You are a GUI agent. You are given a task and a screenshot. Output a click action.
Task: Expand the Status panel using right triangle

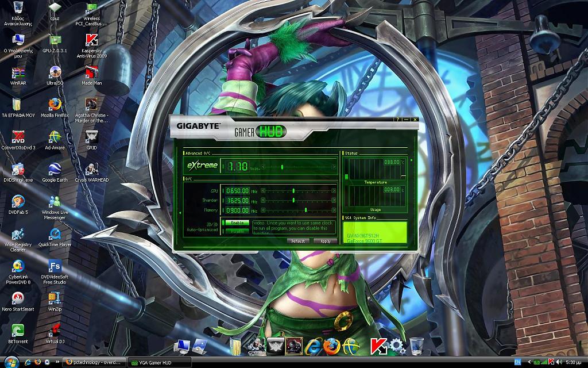(412, 160)
